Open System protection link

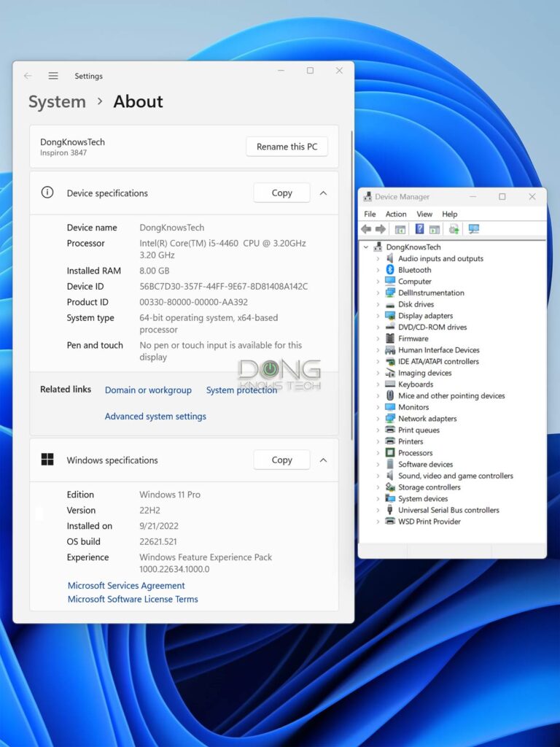point(241,390)
